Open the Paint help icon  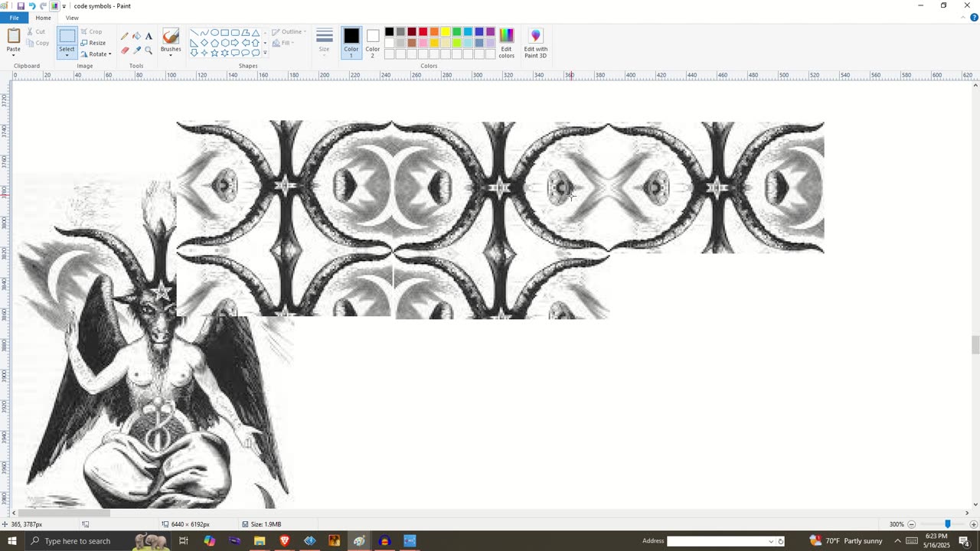(x=974, y=18)
